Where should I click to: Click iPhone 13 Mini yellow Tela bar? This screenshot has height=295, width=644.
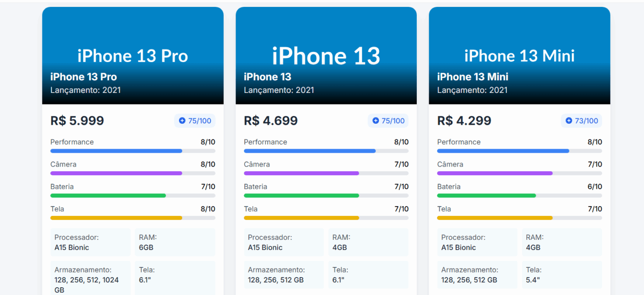(494, 218)
